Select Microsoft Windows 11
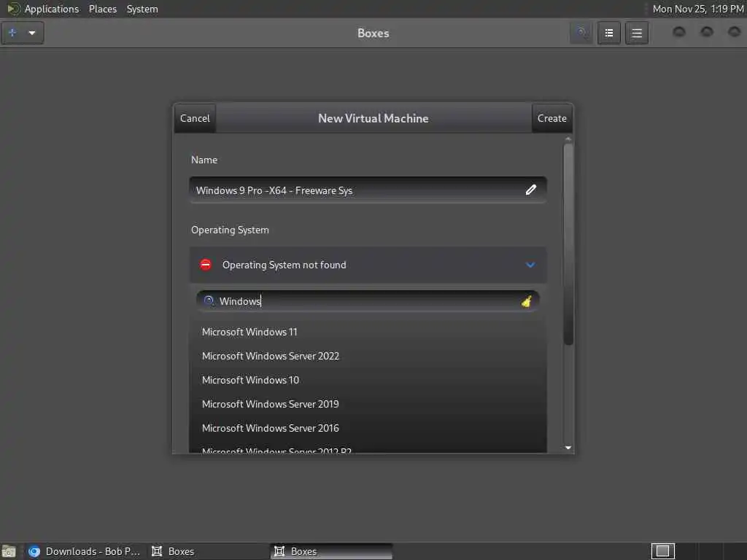The width and height of the screenshot is (747, 560). click(368, 332)
